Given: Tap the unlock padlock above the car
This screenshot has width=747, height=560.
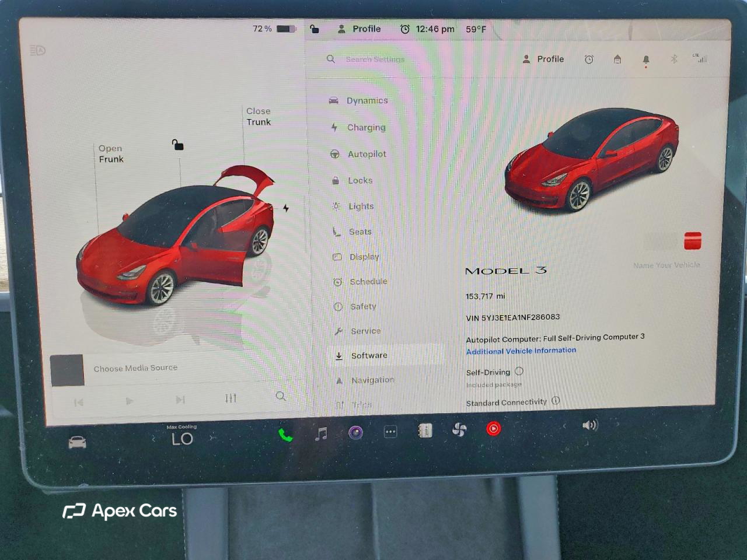Looking at the screenshot, I should click(x=178, y=144).
